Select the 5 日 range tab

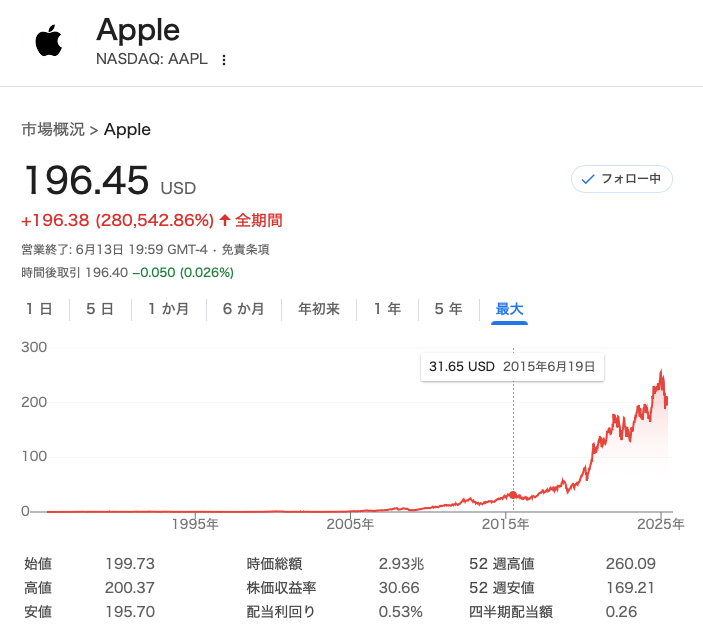tap(100, 309)
